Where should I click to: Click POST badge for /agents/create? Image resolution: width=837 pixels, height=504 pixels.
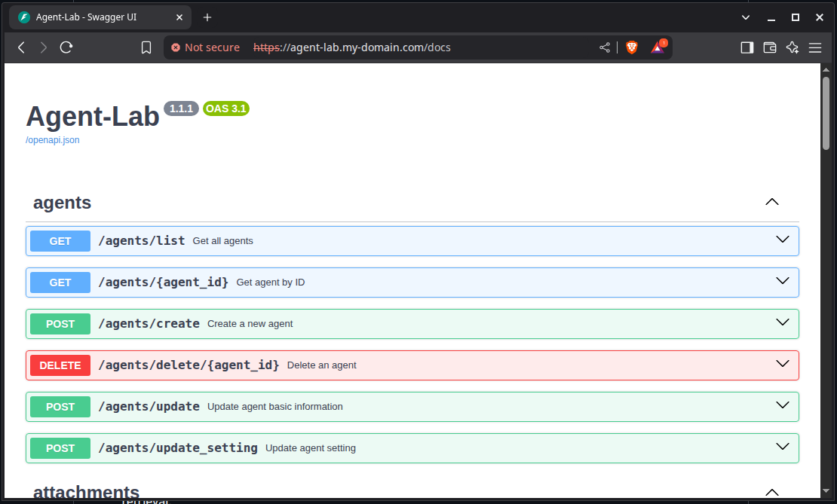[x=60, y=324]
